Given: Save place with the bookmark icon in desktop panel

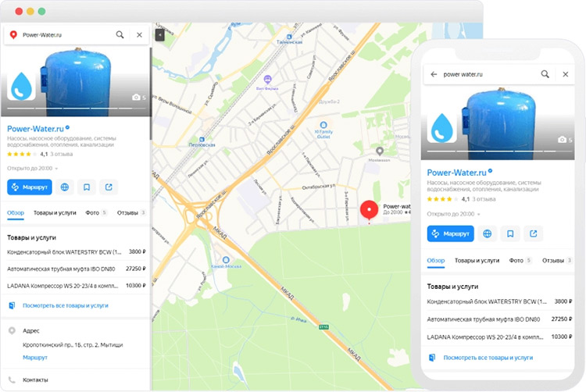Looking at the screenshot, I should pos(87,187).
